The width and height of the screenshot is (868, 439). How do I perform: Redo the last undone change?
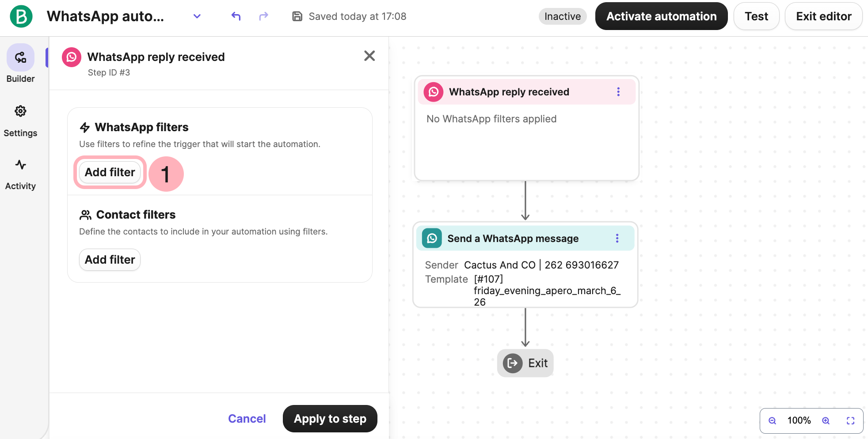(x=263, y=17)
